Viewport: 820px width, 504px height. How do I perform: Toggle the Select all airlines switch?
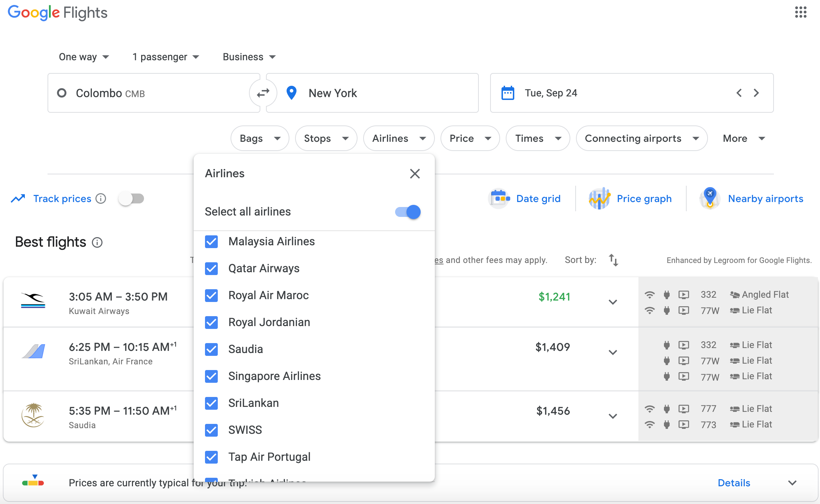click(x=408, y=212)
